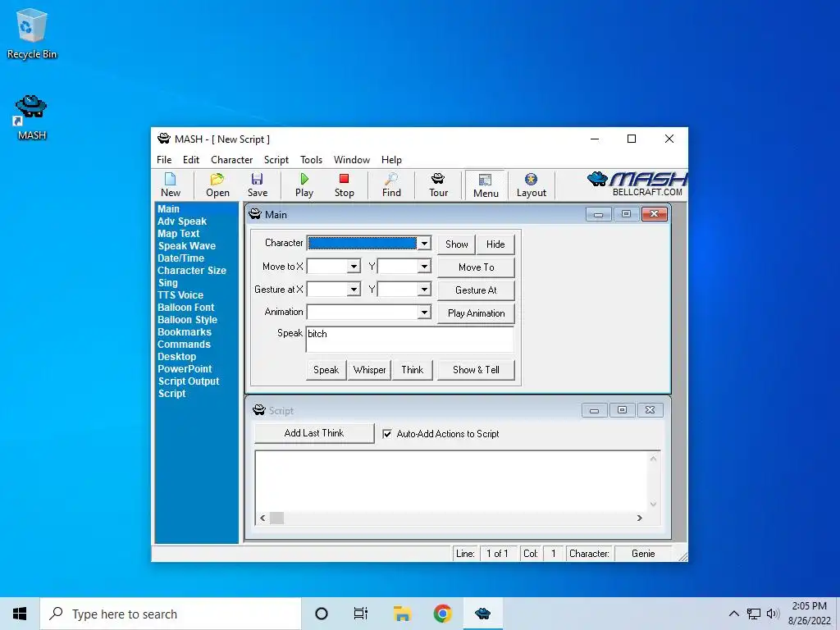Open the Script menu

click(x=276, y=160)
